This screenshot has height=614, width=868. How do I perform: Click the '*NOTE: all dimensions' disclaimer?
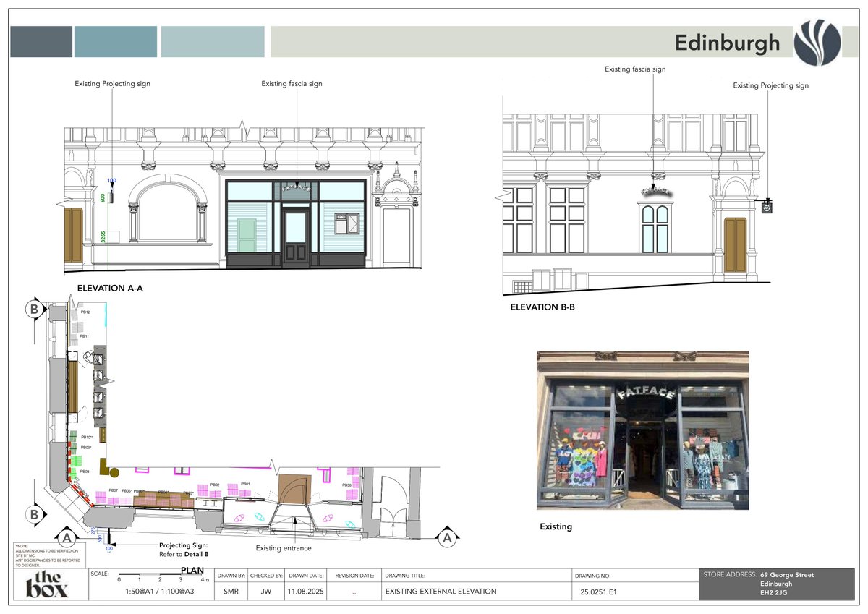[48, 555]
